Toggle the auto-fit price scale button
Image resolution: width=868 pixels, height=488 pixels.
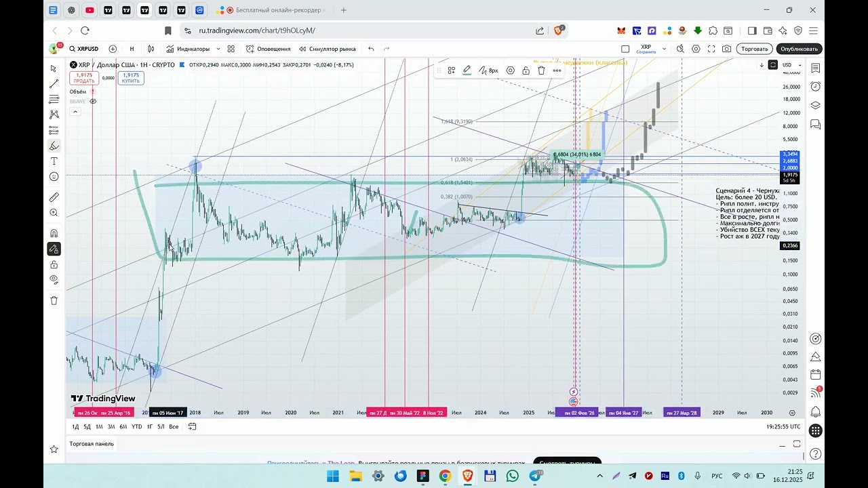point(773,65)
